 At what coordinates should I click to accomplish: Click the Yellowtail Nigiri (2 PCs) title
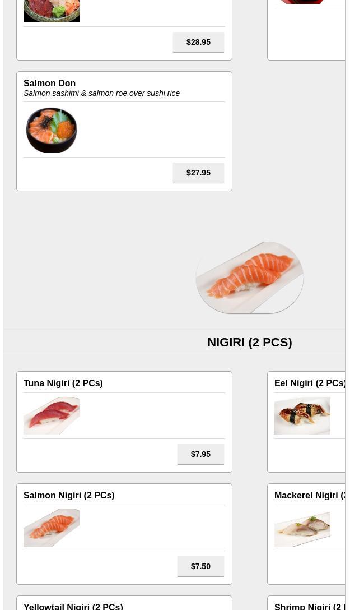pyautogui.click(x=73, y=606)
